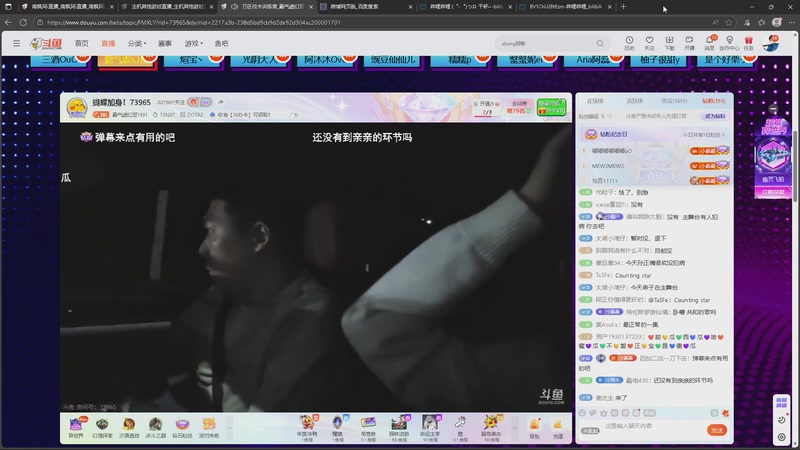Screen dimensions: 800x450
Task: Open the 充值 recharge icon
Action: pyautogui.click(x=558, y=428)
